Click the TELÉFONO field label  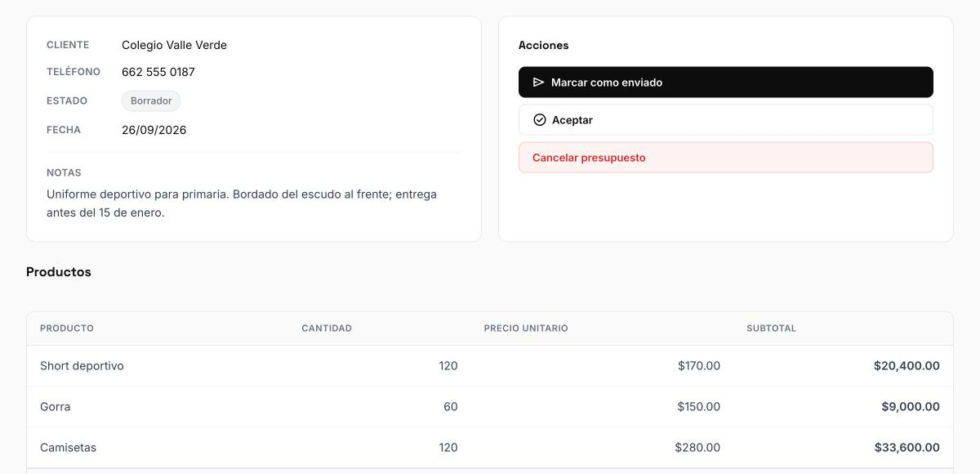click(x=73, y=72)
